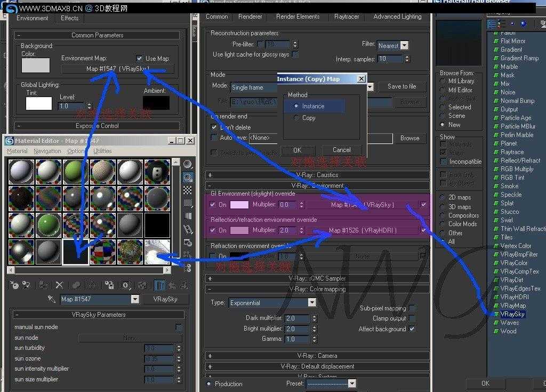Toggle the Affect background checkbox

point(412,329)
